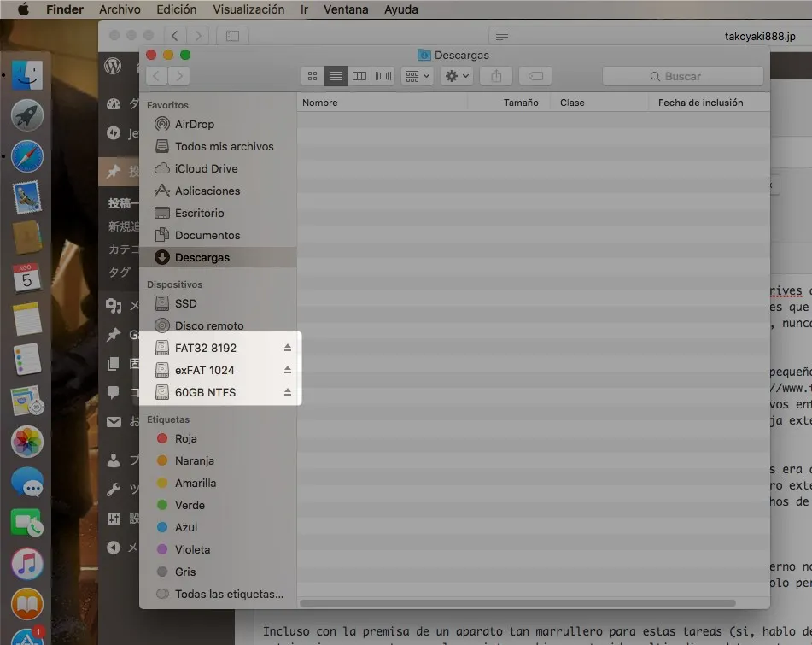The image size is (812, 645).
Task: Open the Archivo menu
Action: (120, 9)
